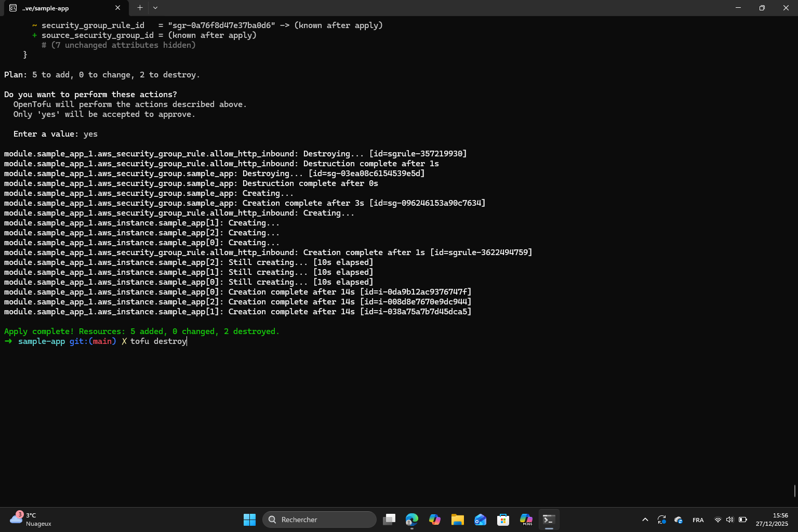The width and height of the screenshot is (798, 532).
Task: Launch the M365 Copilot app
Action: click(526, 519)
